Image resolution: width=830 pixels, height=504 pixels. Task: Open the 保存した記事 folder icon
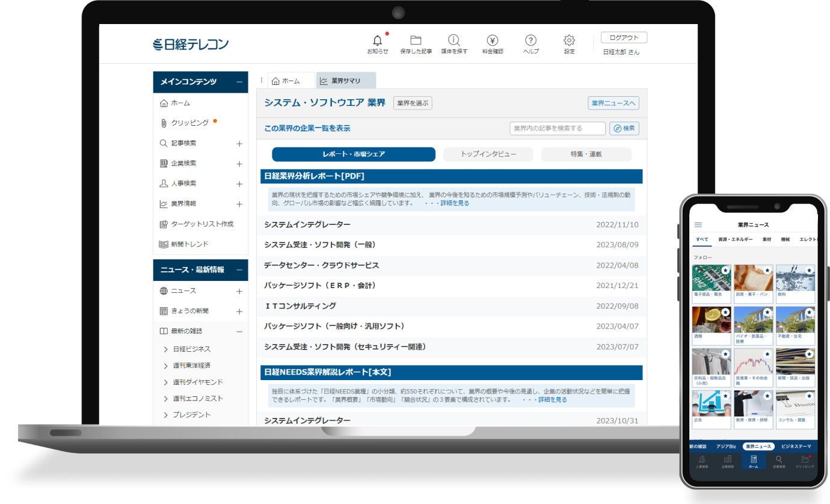pyautogui.click(x=416, y=40)
